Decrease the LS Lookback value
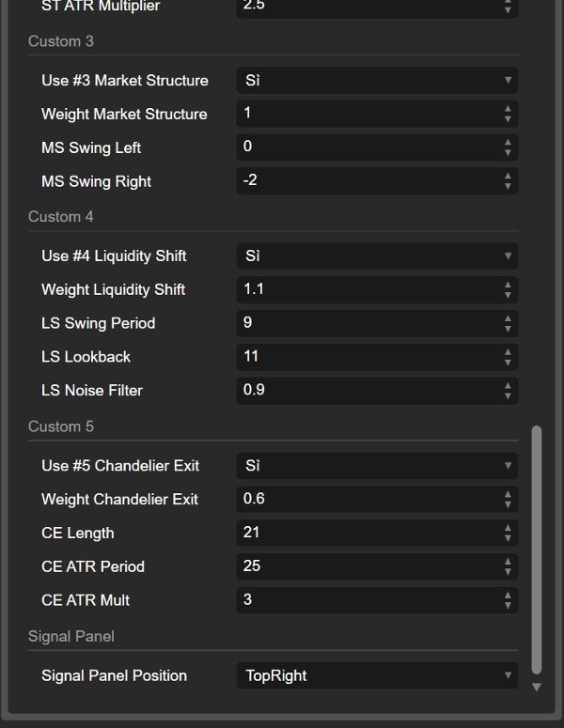 tap(508, 363)
